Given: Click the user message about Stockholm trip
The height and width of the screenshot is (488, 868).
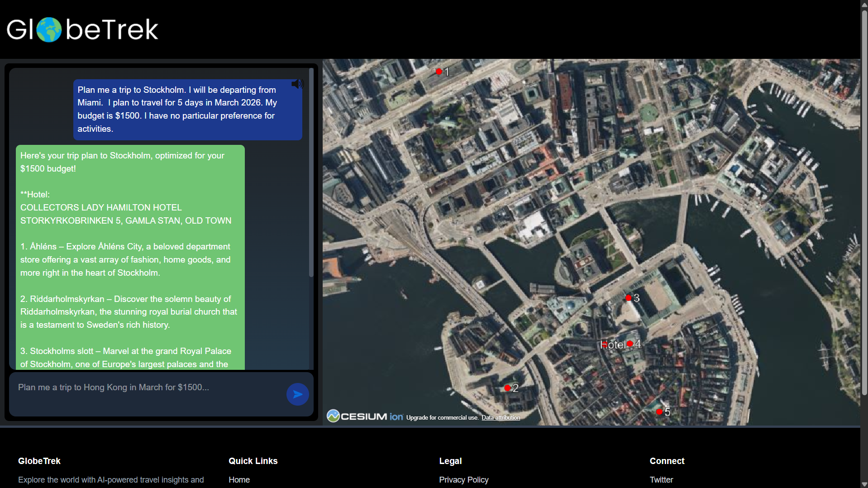Looking at the screenshot, I should click(x=187, y=109).
